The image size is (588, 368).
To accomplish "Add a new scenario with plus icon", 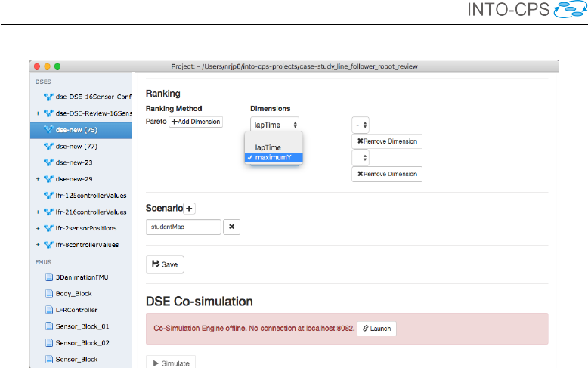I will [x=189, y=207].
